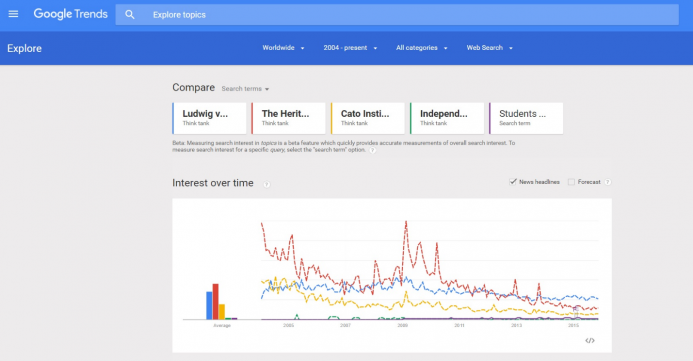Click the Interest over time heading

pyautogui.click(x=213, y=183)
